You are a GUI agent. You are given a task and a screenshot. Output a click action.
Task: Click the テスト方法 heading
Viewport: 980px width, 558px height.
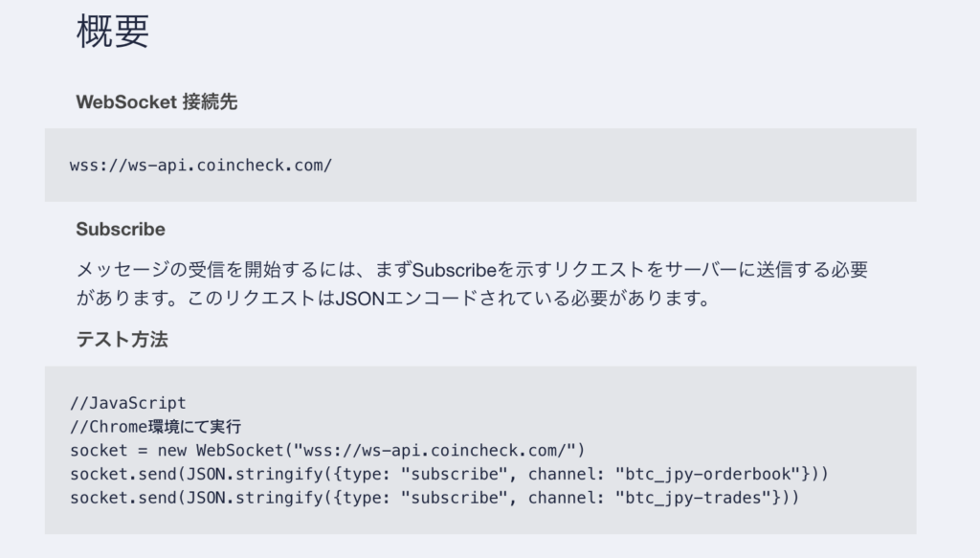pos(122,340)
